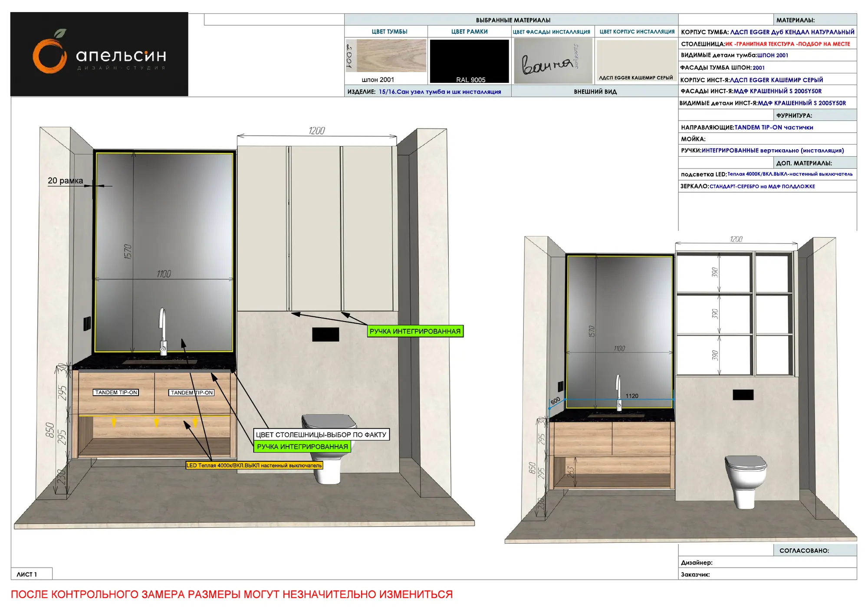Click the ЛДСП EGGER КАШЕМИР СЕРЫЙ swatch
The height and width of the screenshot is (614, 868).
(636, 61)
